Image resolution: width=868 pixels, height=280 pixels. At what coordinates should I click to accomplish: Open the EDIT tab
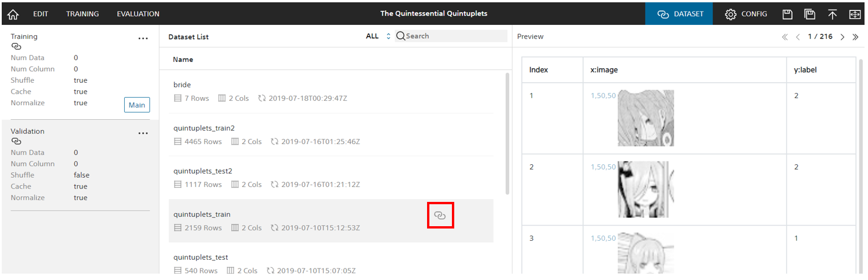(x=40, y=14)
